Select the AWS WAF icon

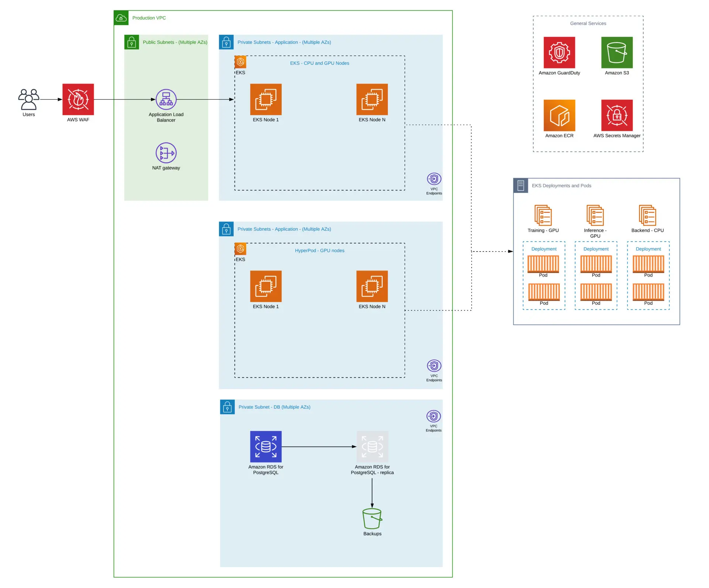78,99
